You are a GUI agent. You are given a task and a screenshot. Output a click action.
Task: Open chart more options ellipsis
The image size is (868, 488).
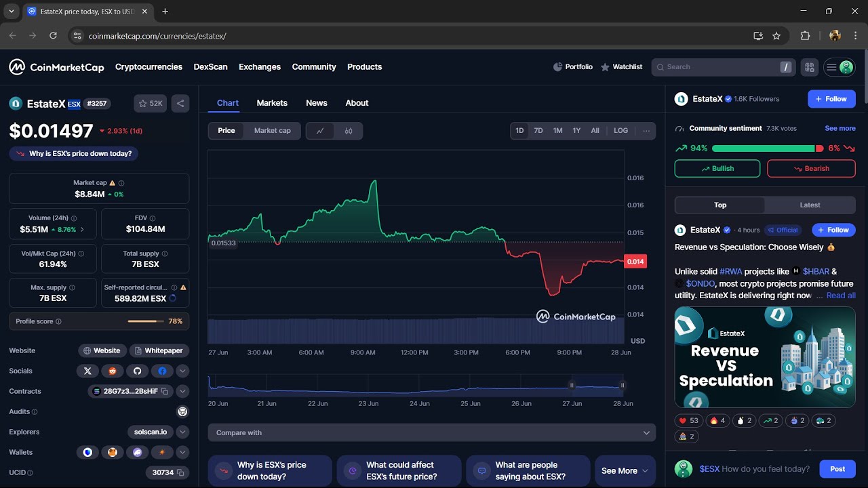(646, 131)
